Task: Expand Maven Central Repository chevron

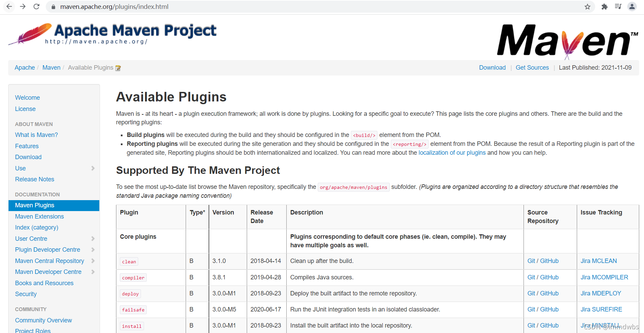Action: click(x=93, y=261)
